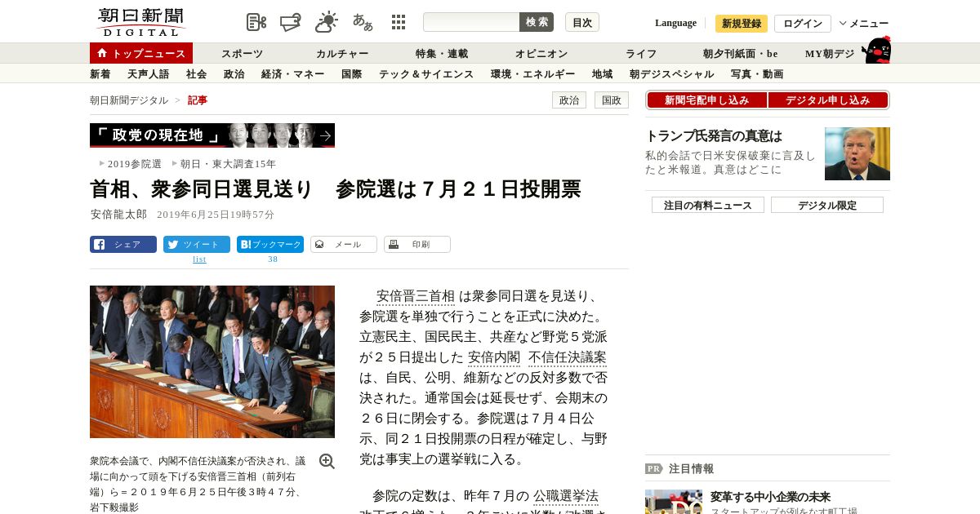Send the article by メール button

(x=344, y=244)
